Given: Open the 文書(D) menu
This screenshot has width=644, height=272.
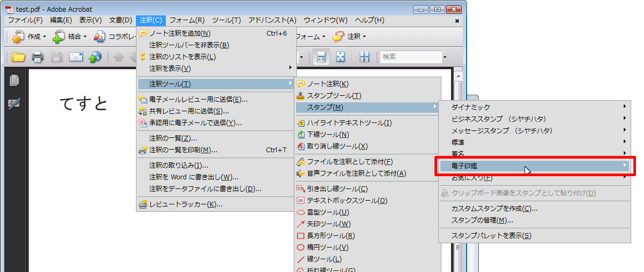Looking at the screenshot, I should tap(120, 20).
